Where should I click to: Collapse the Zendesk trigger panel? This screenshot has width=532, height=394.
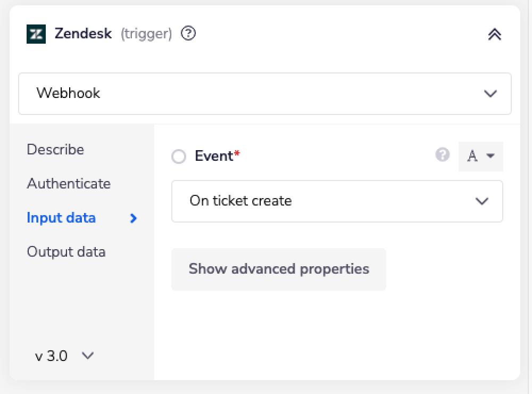click(x=495, y=34)
